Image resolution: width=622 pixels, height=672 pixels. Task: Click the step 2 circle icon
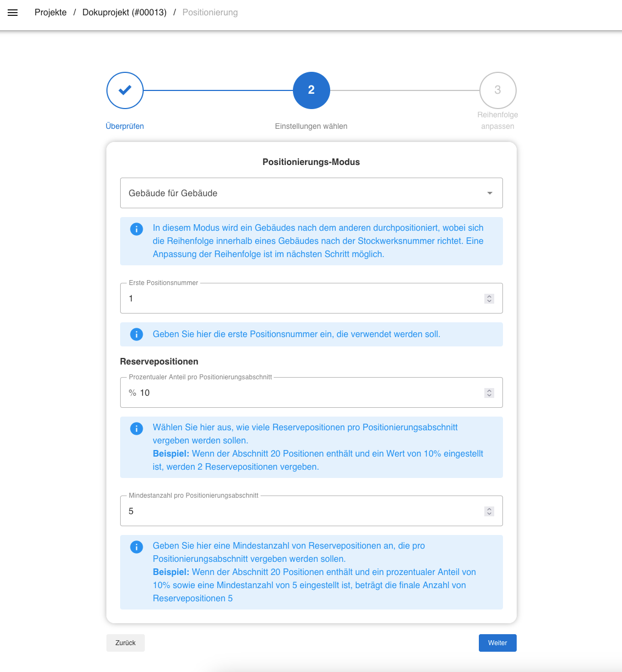point(311,90)
